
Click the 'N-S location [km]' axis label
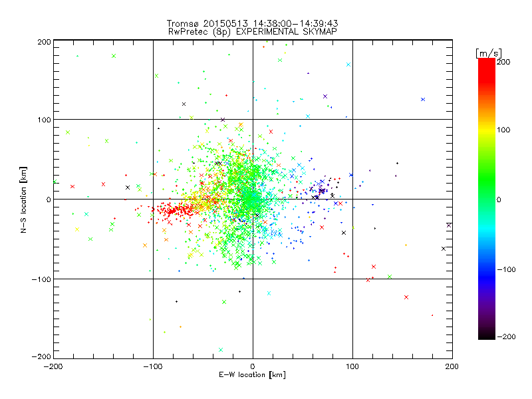coord(23,200)
